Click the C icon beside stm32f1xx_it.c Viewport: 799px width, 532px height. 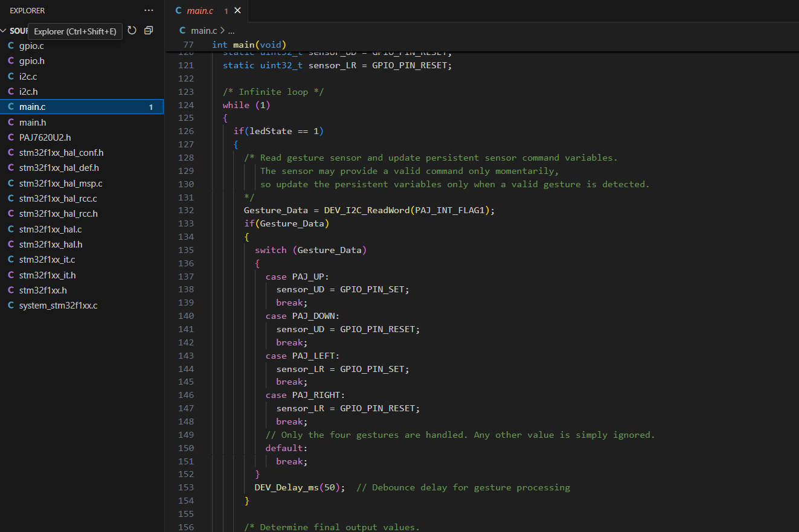[11, 260]
